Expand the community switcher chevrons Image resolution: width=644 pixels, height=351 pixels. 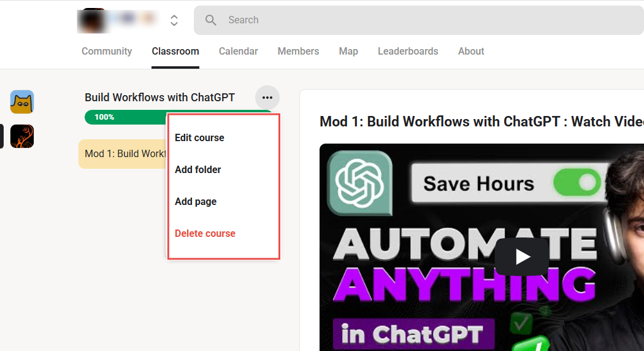click(174, 20)
